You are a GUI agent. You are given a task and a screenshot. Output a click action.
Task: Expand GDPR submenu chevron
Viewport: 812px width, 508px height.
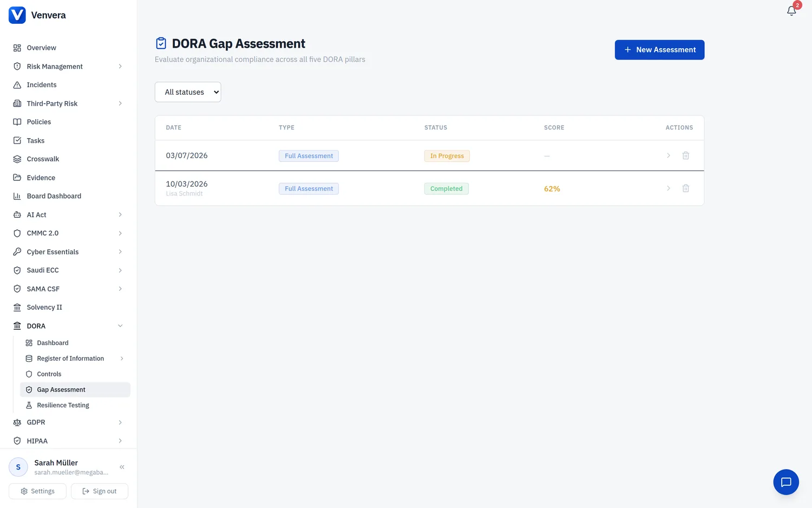(120, 422)
